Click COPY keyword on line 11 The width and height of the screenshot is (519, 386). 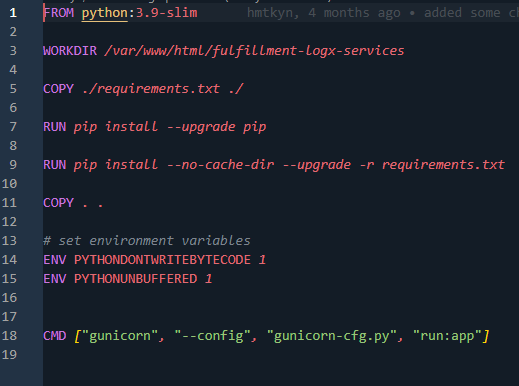59,203
